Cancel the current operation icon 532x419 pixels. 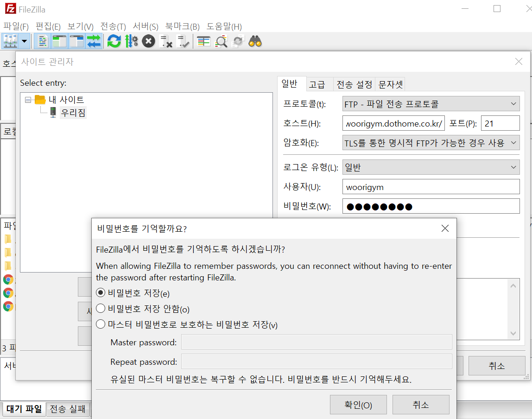click(148, 41)
